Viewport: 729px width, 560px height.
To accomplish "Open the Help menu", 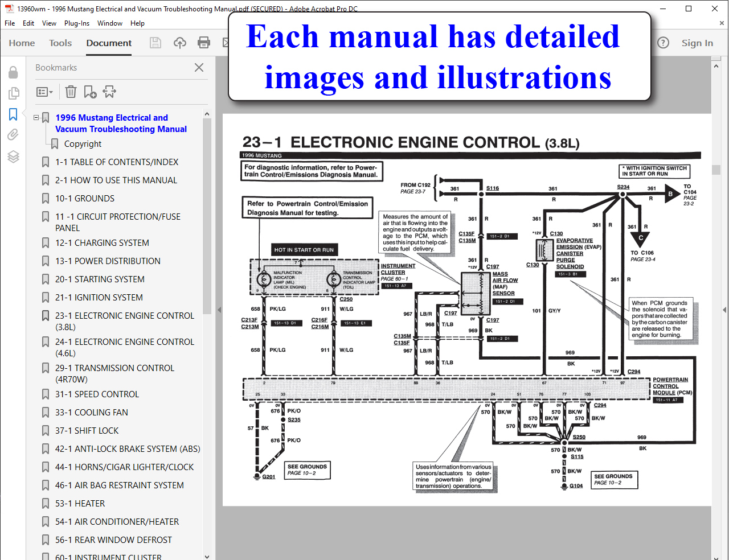I will [x=137, y=23].
